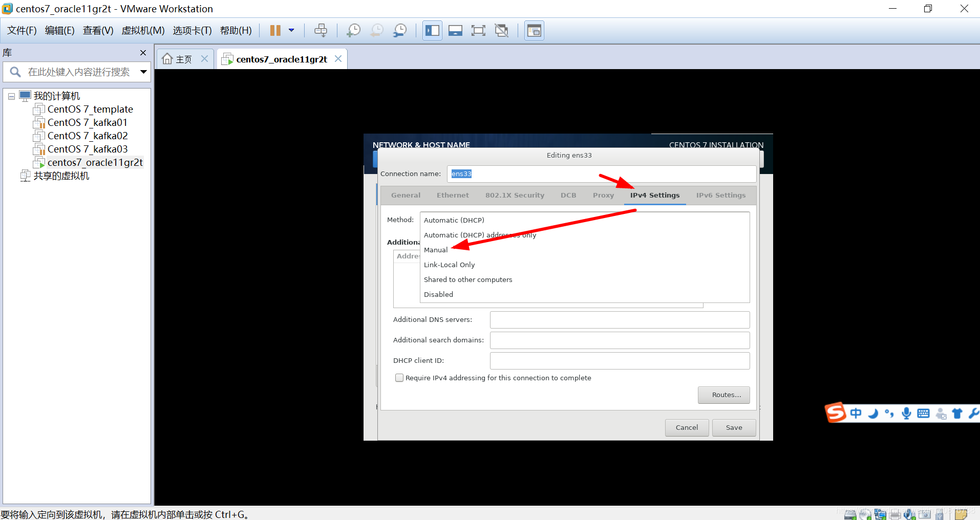
Task: Close the 主页 tab
Action: (x=204, y=59)
